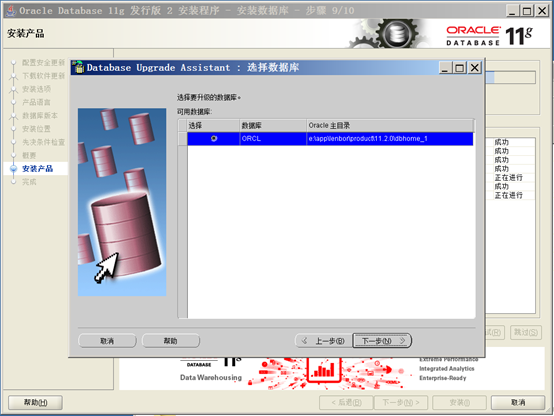Select the 下载软件更新 step in sidebar
The width and height of the screenshot is (554, 416).
tap(43, 76)
